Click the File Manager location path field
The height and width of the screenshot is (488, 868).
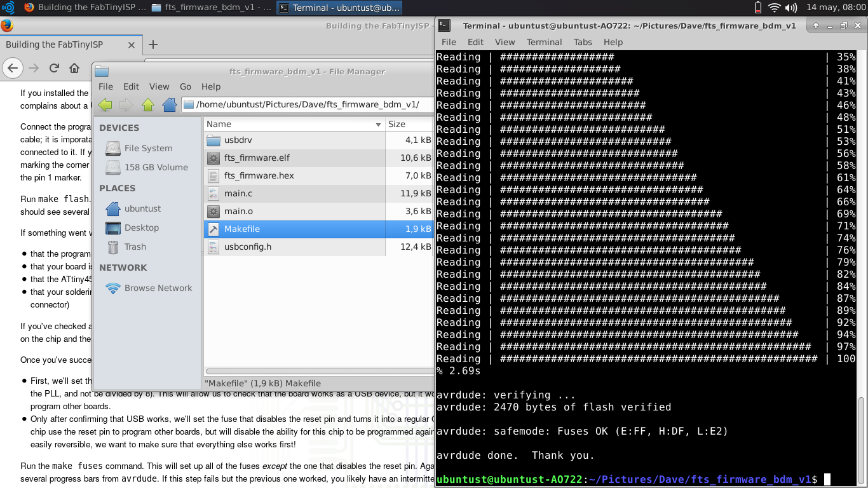307,105
